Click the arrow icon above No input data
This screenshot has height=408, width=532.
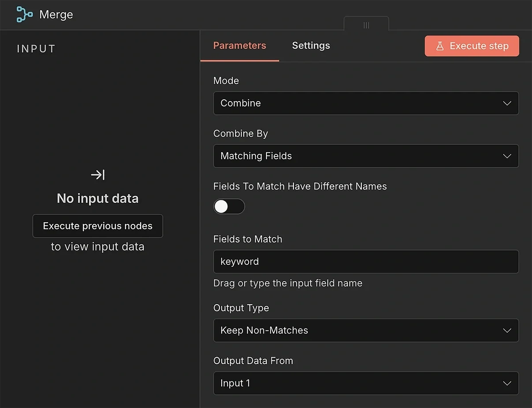click(98, 175)
